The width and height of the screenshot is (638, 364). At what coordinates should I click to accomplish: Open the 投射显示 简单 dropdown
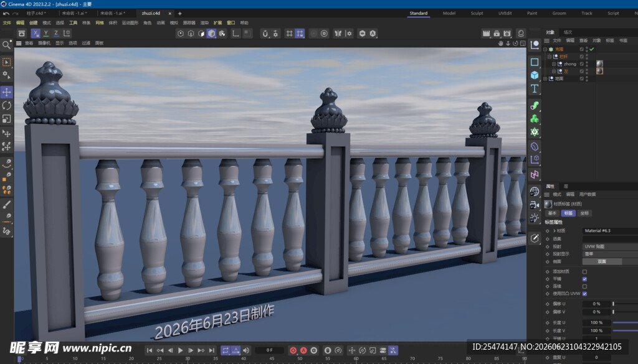coord(610,253)
